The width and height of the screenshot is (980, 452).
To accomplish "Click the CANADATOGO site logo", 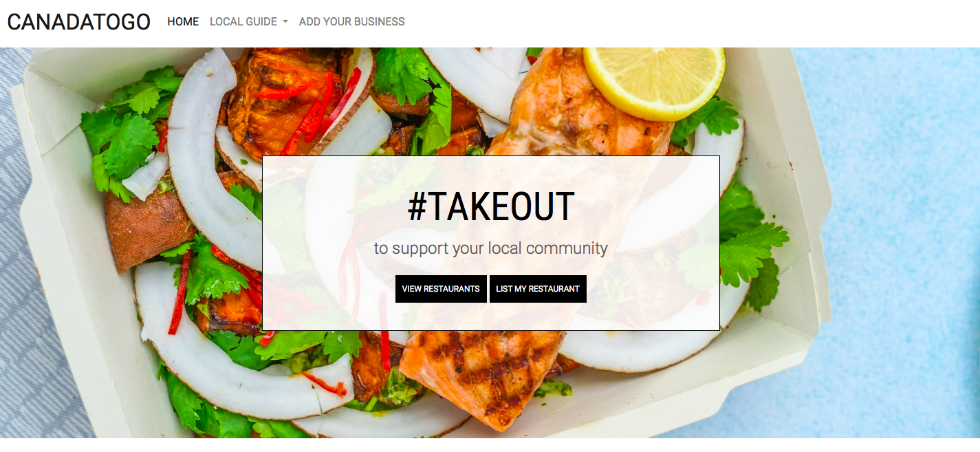I will point(79,22).
